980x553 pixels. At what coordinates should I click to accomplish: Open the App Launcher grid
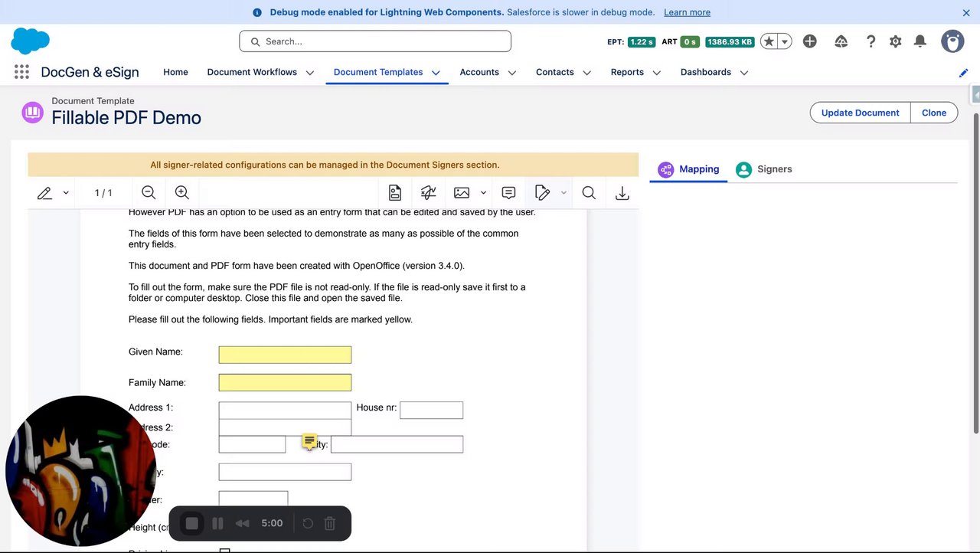point(21,72)
